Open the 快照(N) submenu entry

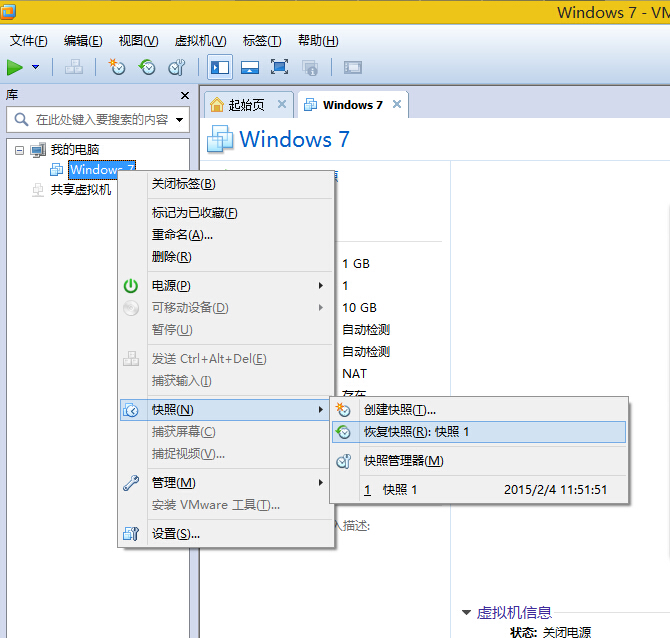point(225,410)
